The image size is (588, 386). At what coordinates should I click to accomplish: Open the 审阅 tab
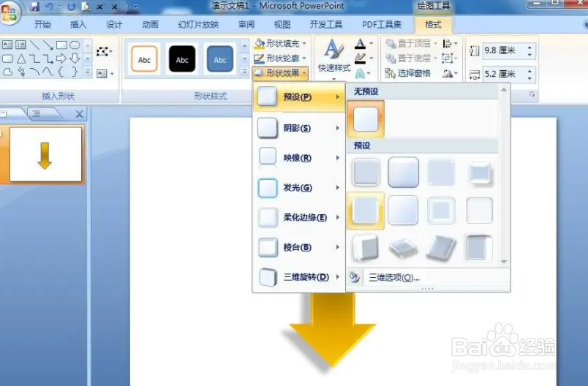[246, 25]
